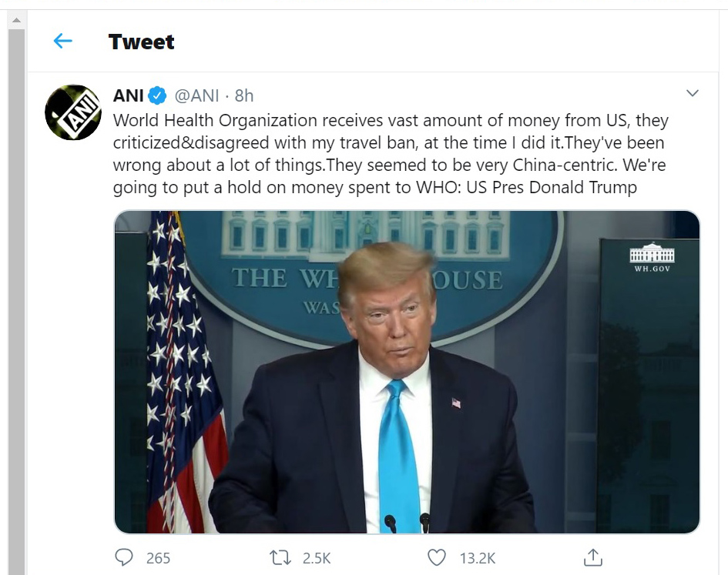Click the scrollbar up arrow

point(16,20)
